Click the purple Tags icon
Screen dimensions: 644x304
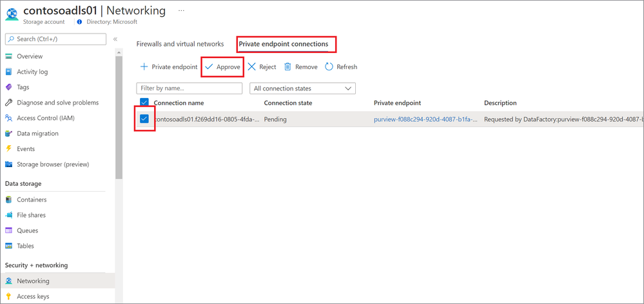8,87
